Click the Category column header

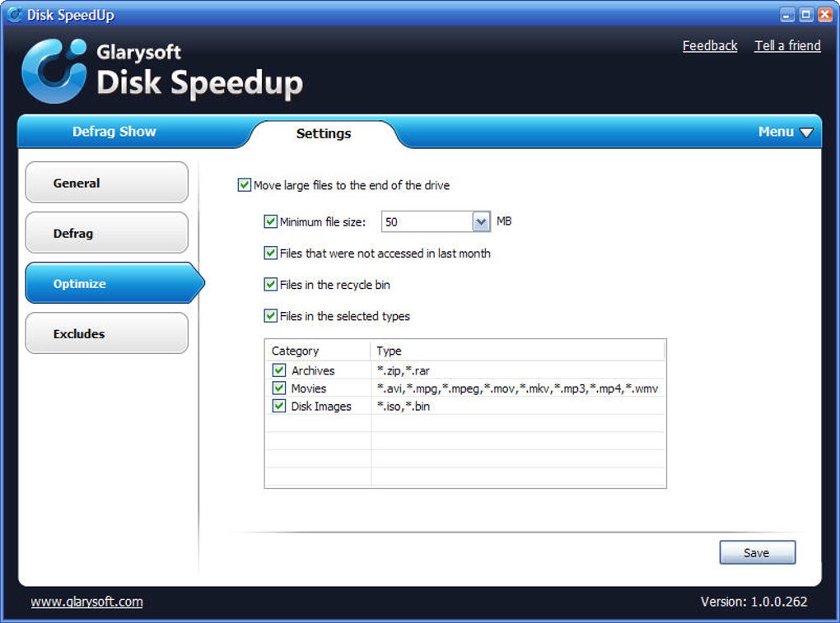[x=317, y=351]
